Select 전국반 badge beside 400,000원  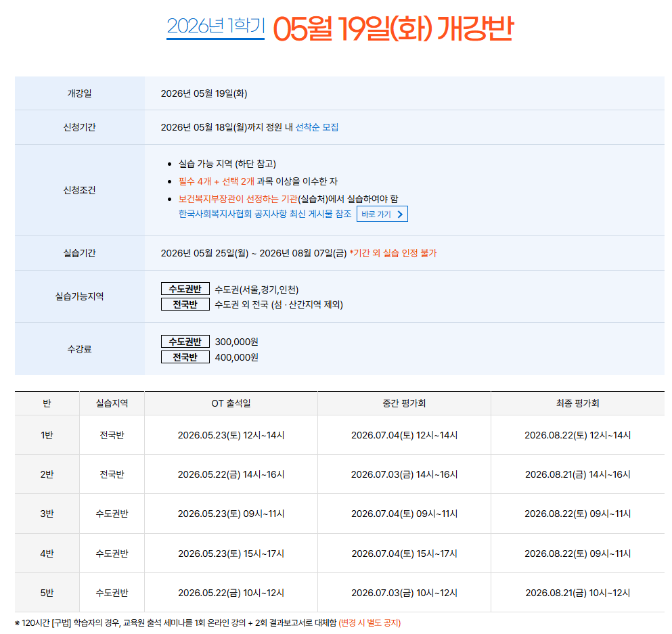[x=185, y=357]
